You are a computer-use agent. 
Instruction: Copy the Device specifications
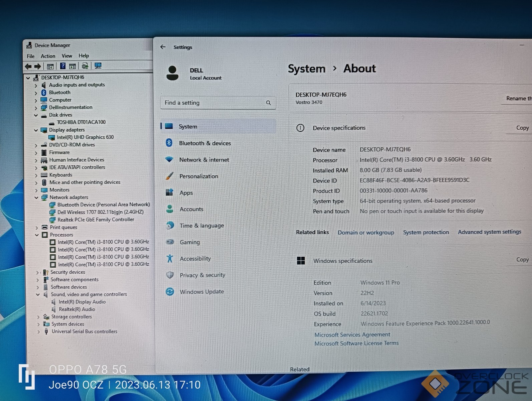point(522,128)
